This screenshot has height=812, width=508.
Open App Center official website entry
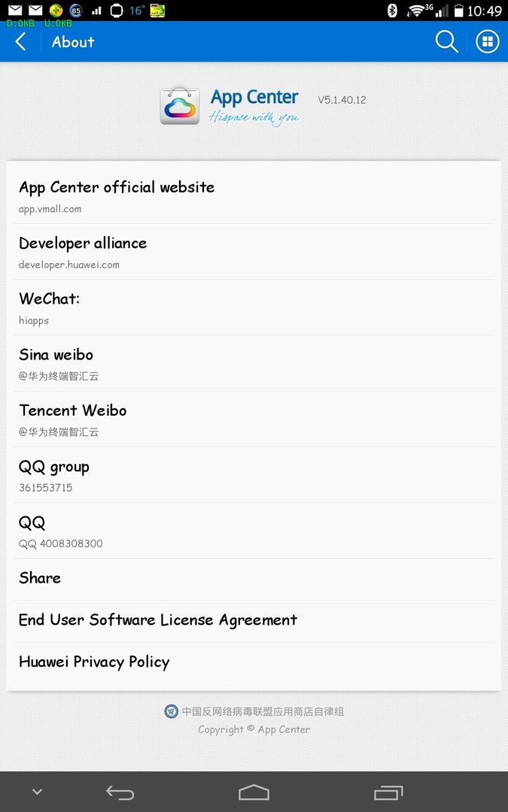point(254,195)
